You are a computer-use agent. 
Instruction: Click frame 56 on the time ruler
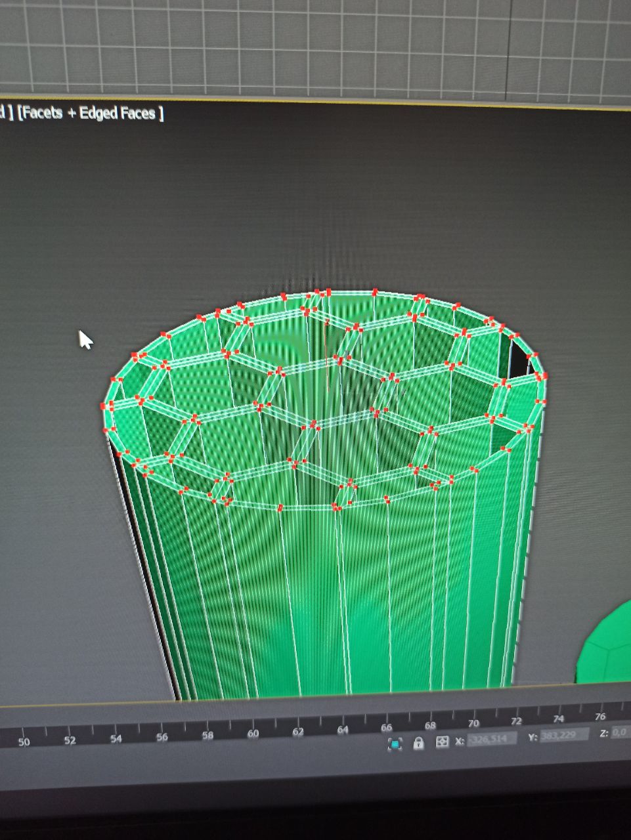(x=162, y=737)
